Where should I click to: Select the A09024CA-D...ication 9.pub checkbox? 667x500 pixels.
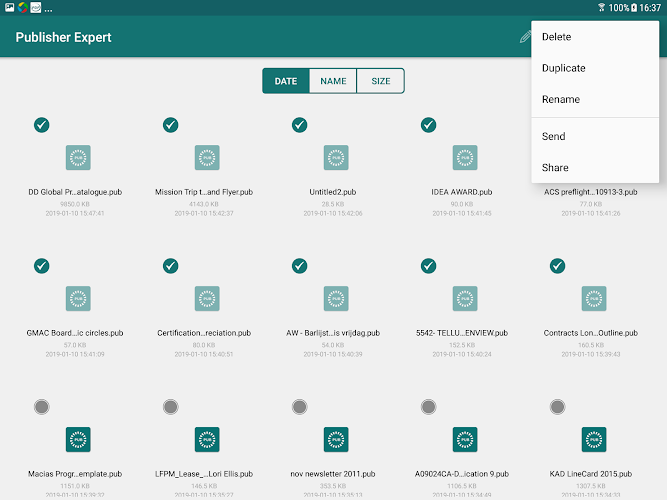[x=428, y=407]
